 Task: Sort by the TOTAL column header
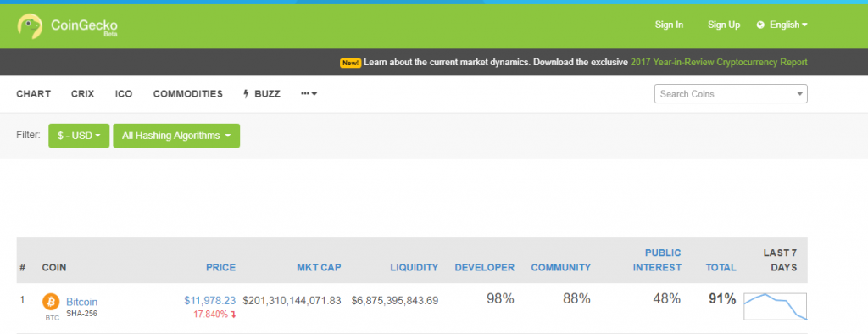721,268
